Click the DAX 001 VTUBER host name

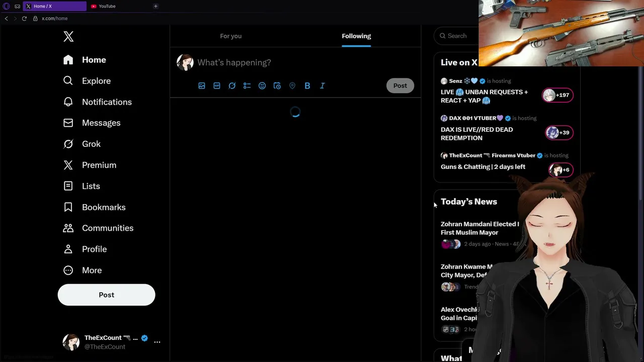click(475, 118)
